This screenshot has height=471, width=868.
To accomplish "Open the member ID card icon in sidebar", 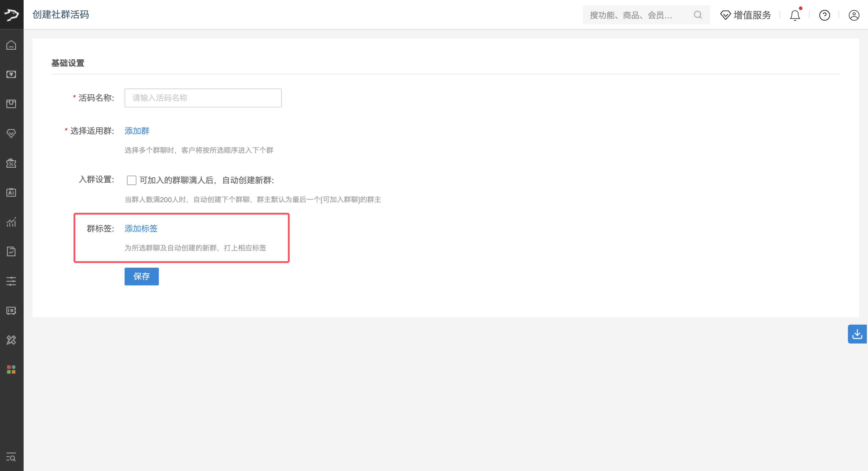I will click(11, 192).
